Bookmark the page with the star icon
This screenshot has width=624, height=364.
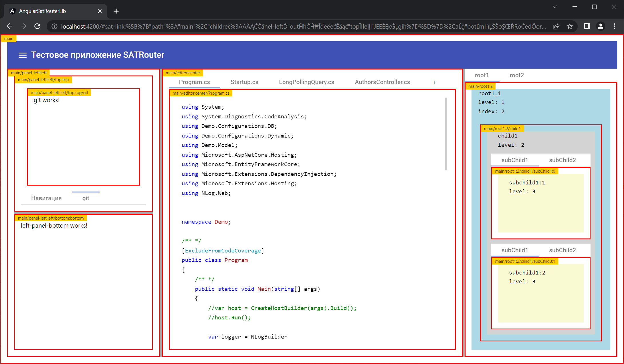pyautogui.click(x=570, y=26)
